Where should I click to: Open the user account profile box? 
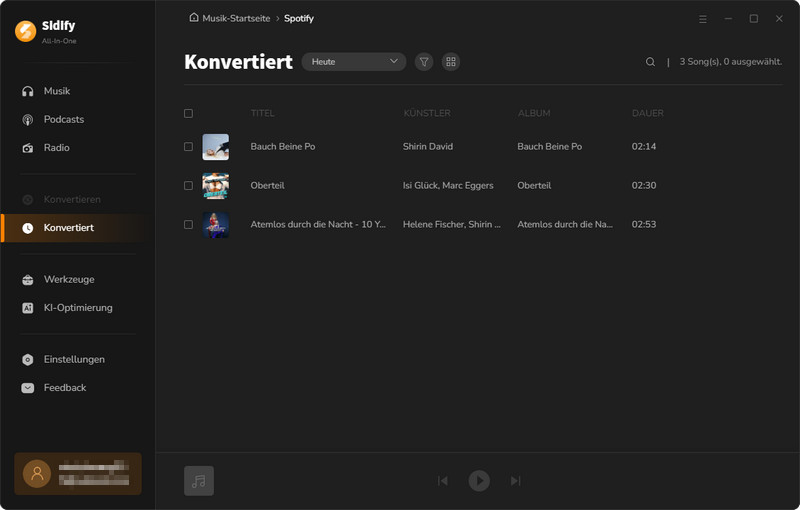(x=78, y=474)
